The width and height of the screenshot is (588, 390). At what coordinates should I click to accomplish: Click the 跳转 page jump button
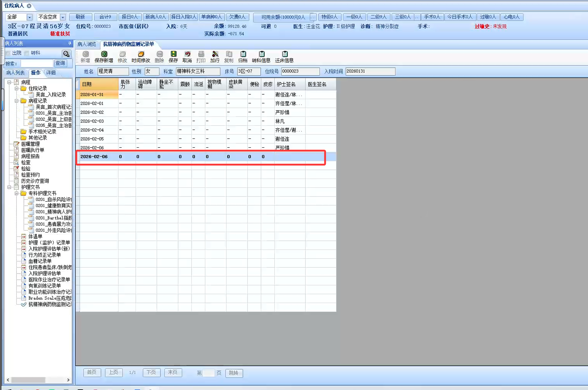[234, 373]
